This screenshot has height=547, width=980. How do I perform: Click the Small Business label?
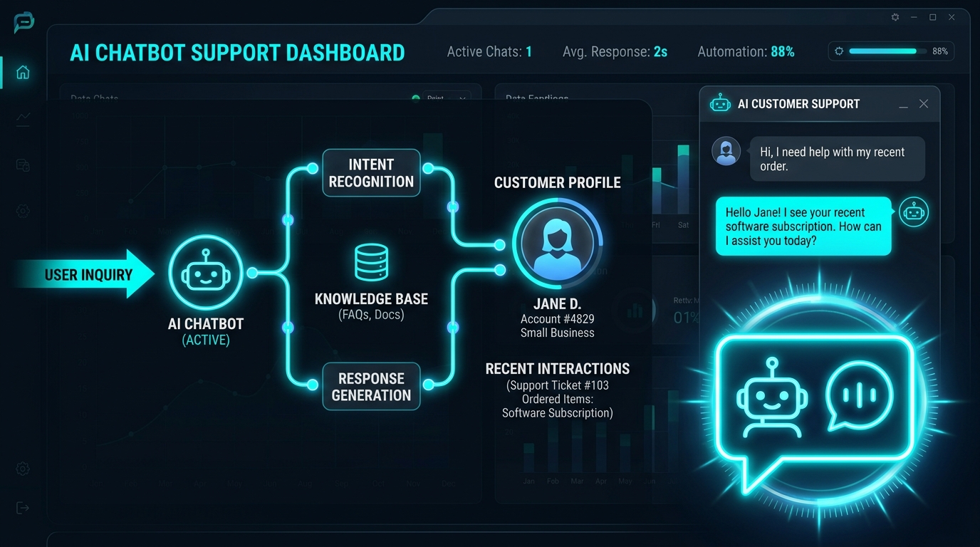[558, 333]
